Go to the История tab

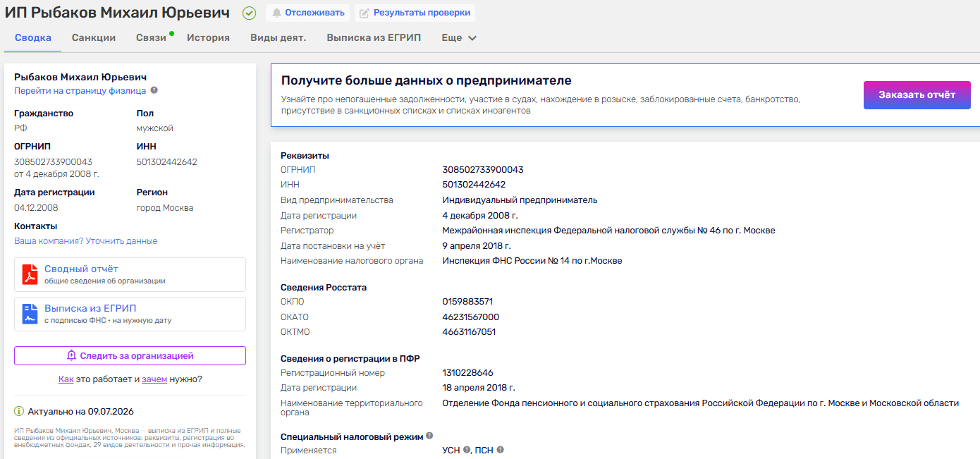[x=208, y=37]
